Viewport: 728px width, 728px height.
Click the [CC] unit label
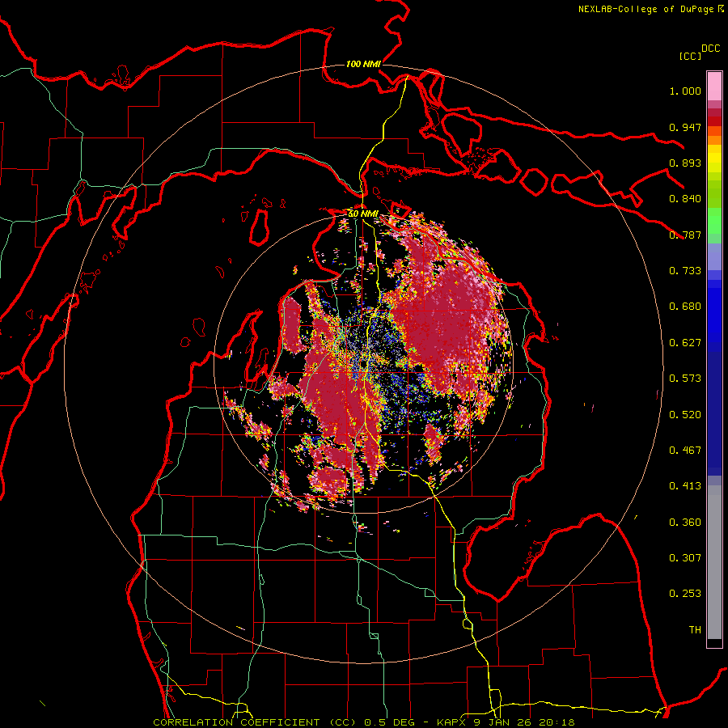tap(690, 56)
